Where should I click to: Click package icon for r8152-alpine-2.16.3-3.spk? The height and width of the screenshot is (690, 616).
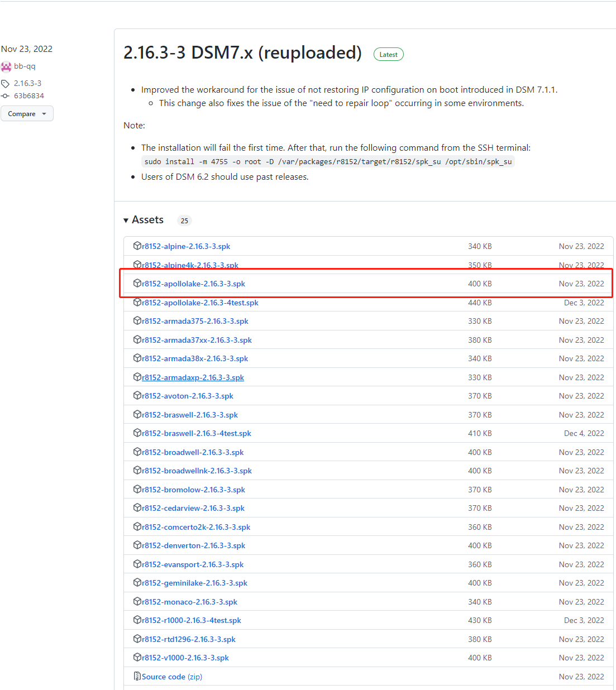137,246
